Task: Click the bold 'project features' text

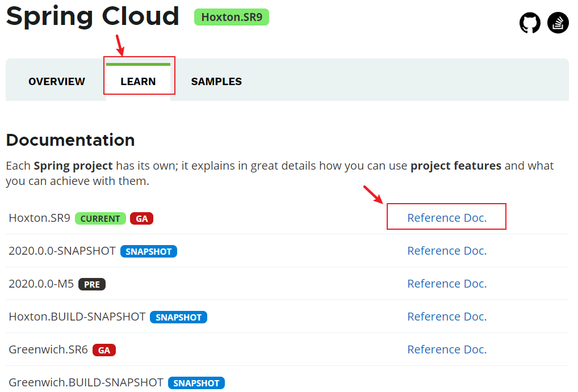Action: [455, 166]
